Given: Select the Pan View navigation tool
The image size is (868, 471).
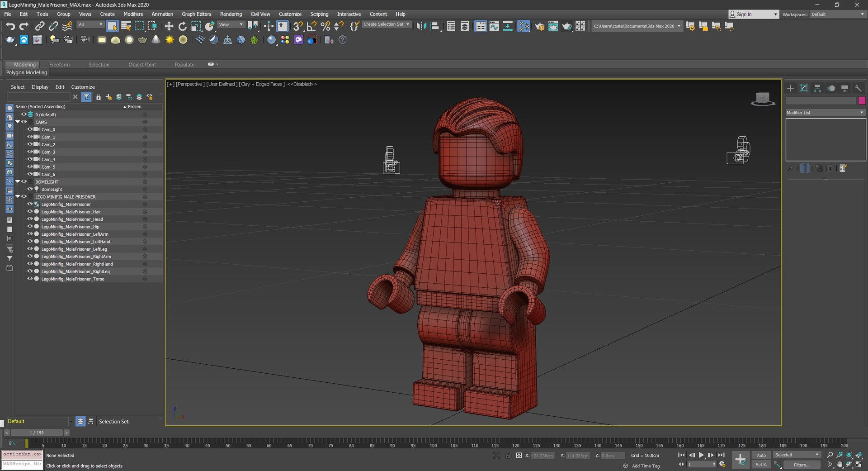Looking at the screenshot, I should coord(840,464).
